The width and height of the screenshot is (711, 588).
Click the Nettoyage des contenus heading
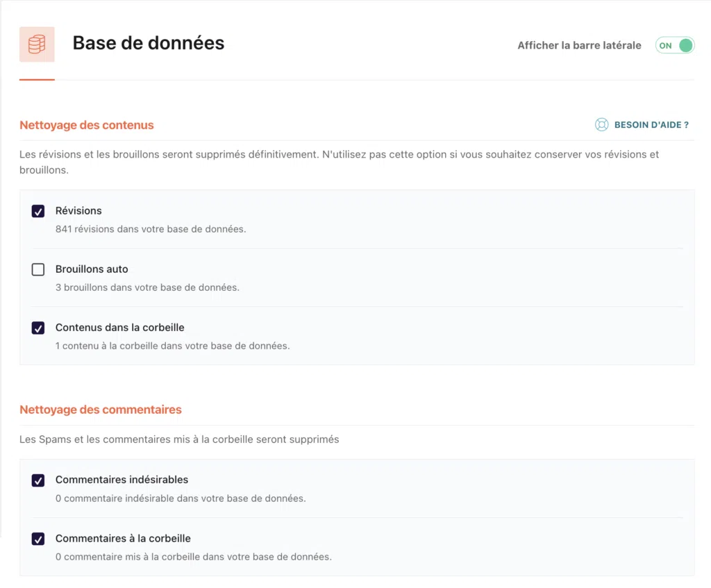point(87,125)
